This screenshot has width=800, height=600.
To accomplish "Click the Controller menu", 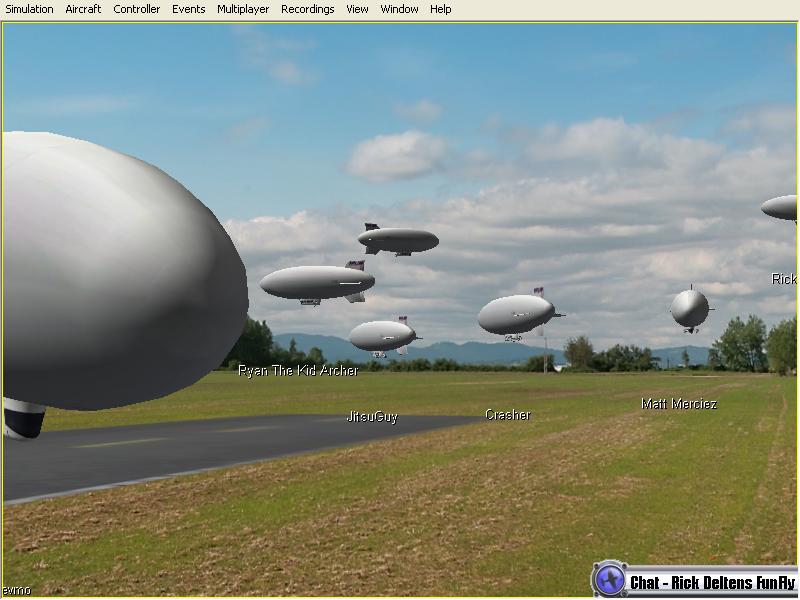I will 136,9.
